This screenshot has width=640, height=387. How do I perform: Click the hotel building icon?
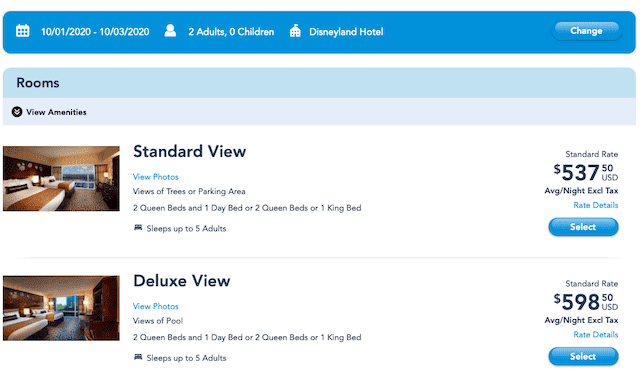point(295,31)
